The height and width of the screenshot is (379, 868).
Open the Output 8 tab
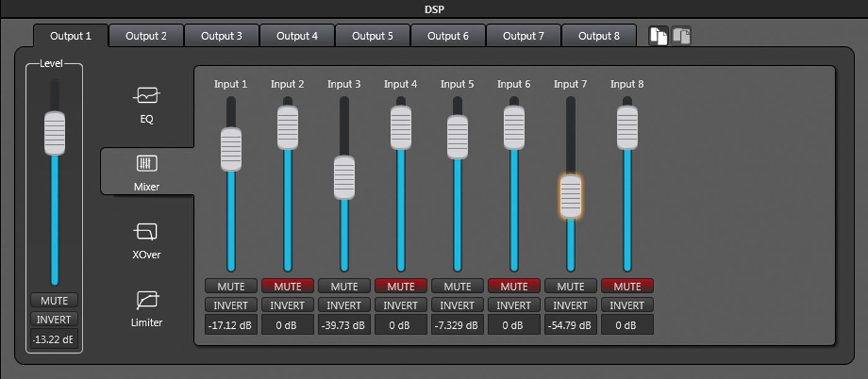point(599,36)
